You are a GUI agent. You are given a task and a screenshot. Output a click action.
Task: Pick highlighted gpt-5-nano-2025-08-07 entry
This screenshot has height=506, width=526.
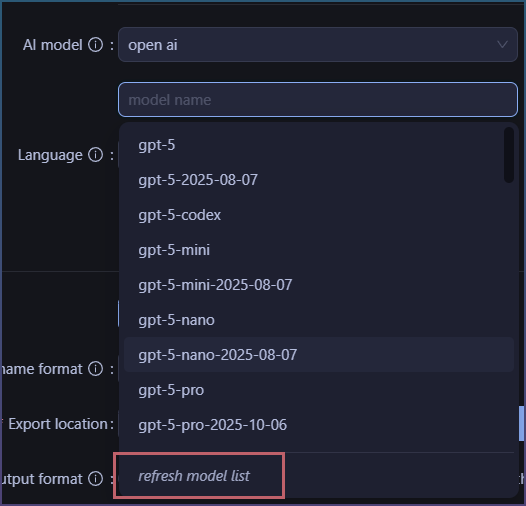coord(319,355)
